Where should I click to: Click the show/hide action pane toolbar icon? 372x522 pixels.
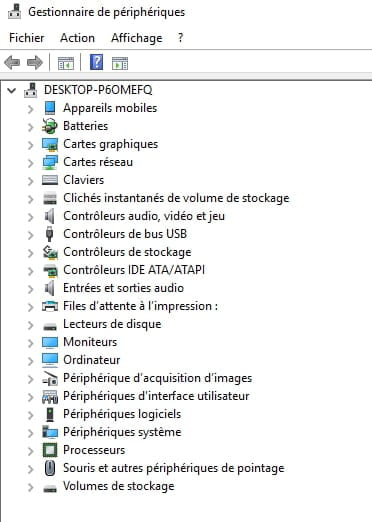click(x=120, y=63)
